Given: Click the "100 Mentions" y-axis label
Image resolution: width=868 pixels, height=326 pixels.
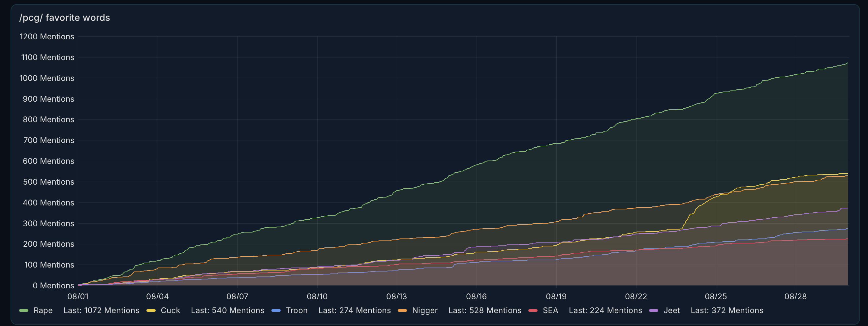Looking at the screenshot, I should pyautogui.click(x=49, y=265).
